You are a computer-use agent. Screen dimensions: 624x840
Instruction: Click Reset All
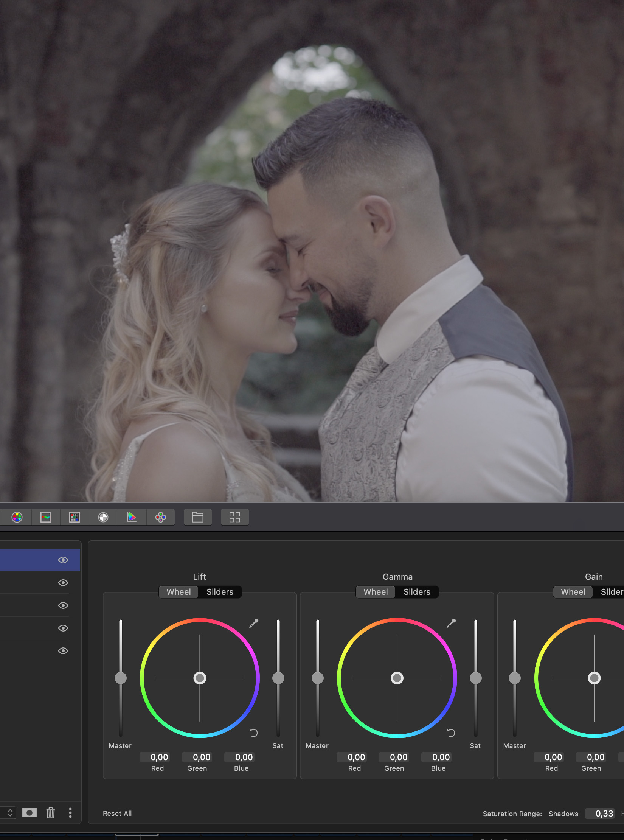pyautogui.click(x=117, y=813)
